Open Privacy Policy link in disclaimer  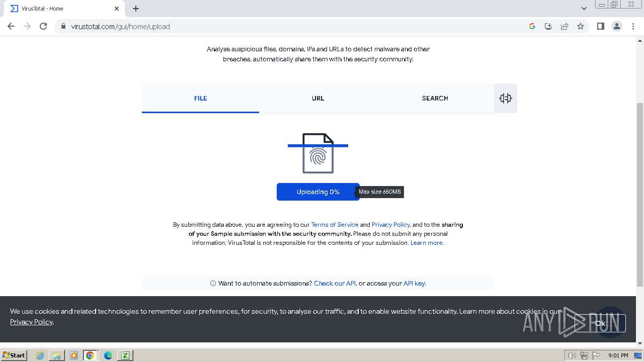pos(391,225)
